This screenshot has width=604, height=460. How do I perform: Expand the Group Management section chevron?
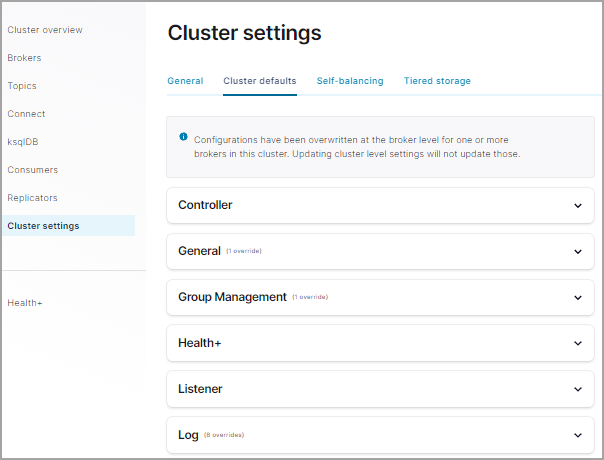pyautogui.click(x=577, y=297)
